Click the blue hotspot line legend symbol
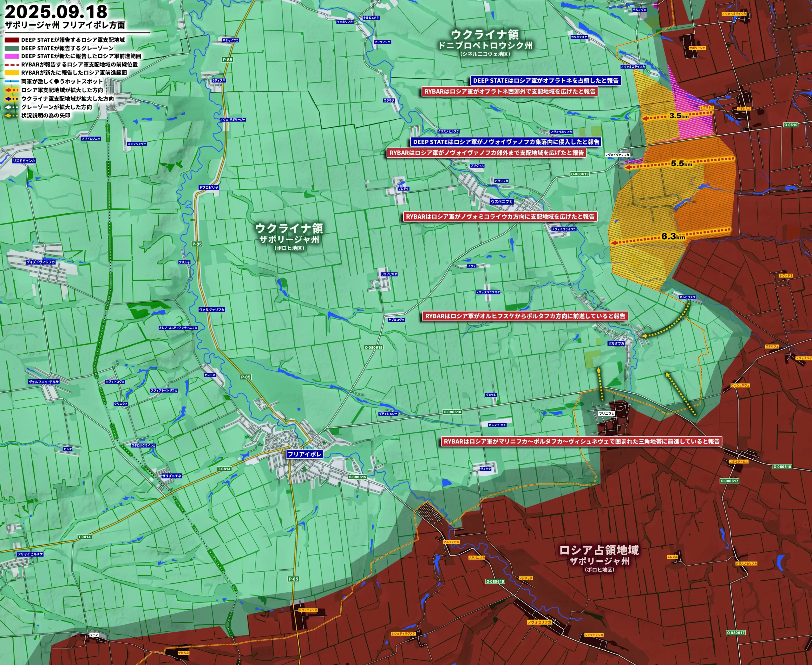 [11, 81]
